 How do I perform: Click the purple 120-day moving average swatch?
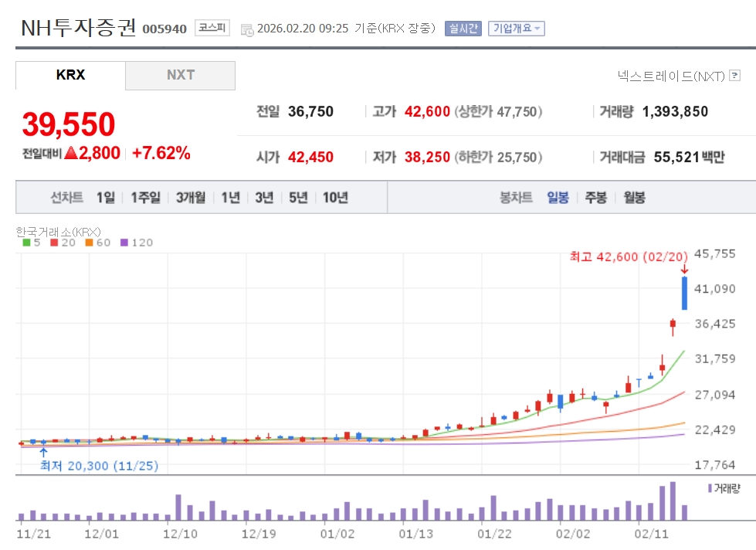coord(124,243)
